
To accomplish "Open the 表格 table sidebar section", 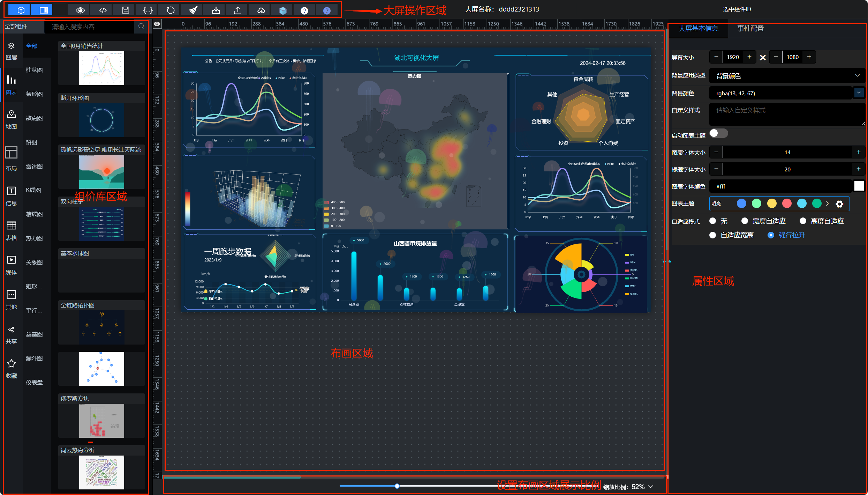I will 11,231.
